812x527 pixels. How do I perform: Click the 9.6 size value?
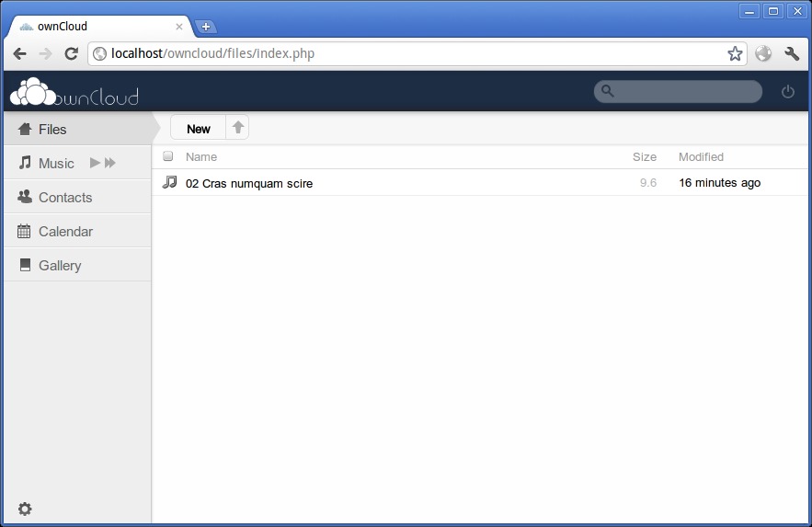point(647,183)
